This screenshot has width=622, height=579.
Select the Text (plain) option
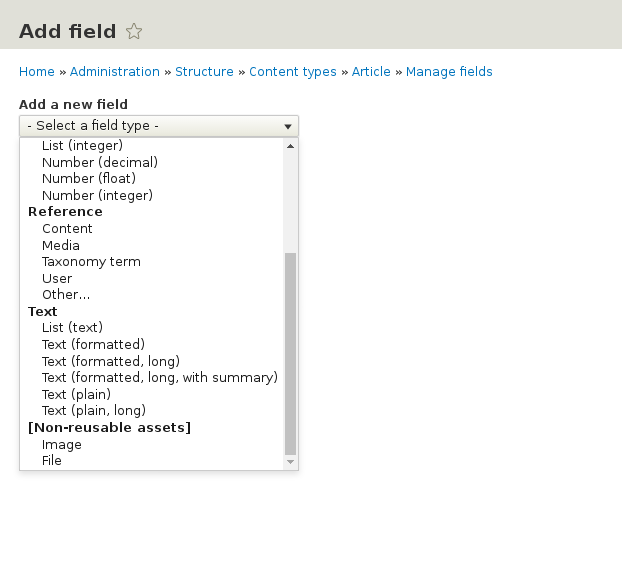(x=76, y=394)
